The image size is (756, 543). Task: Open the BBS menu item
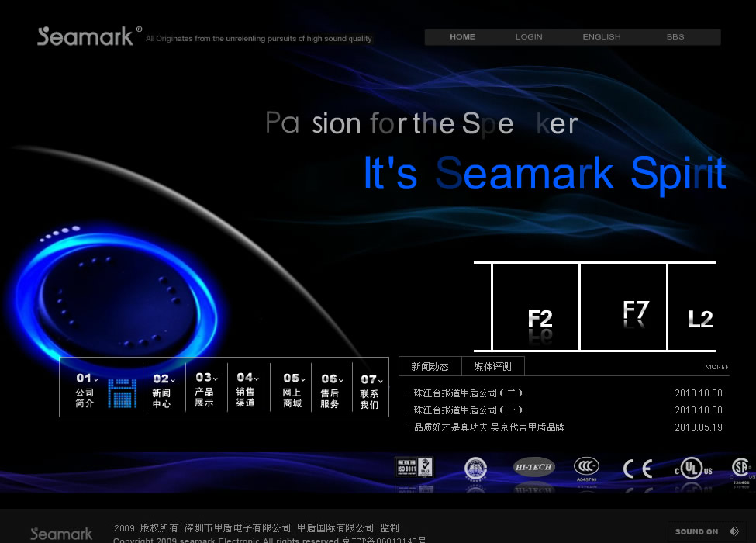[675, 37]
